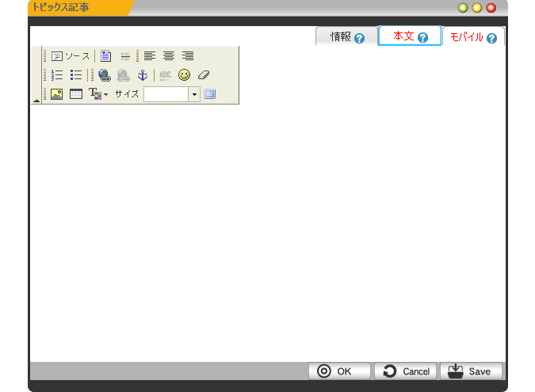
Task: Open the text color picker dropdown
Action: (98, 94)
